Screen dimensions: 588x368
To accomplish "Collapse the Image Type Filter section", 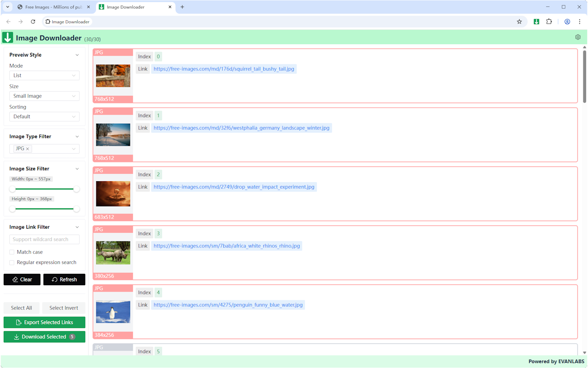I will point(77,137).
